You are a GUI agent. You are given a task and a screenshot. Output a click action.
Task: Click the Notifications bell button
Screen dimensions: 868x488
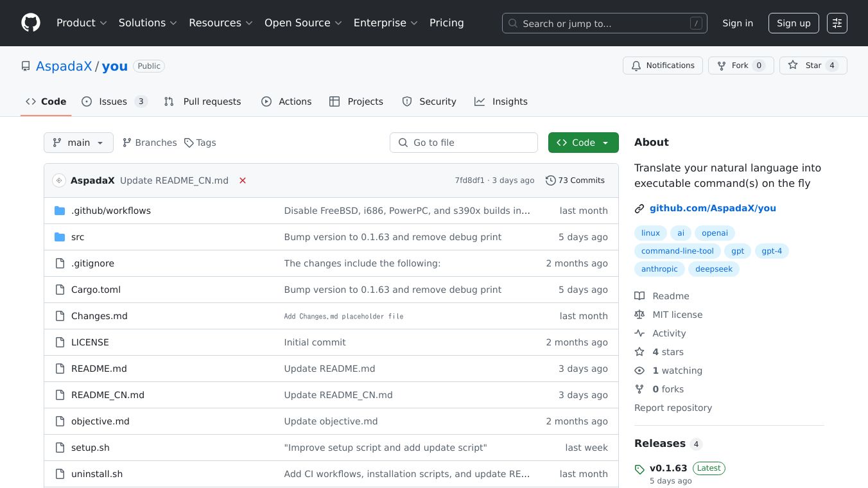(x=663, y=65)
